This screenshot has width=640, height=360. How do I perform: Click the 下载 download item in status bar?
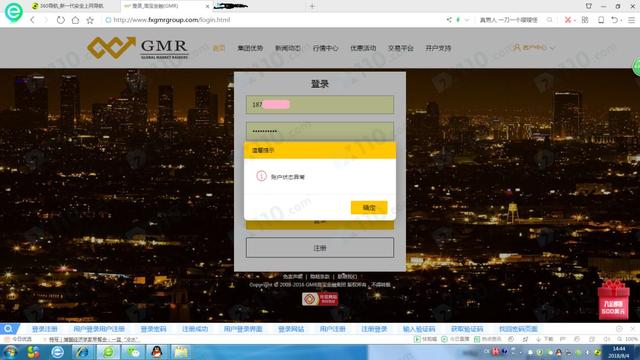544,339
